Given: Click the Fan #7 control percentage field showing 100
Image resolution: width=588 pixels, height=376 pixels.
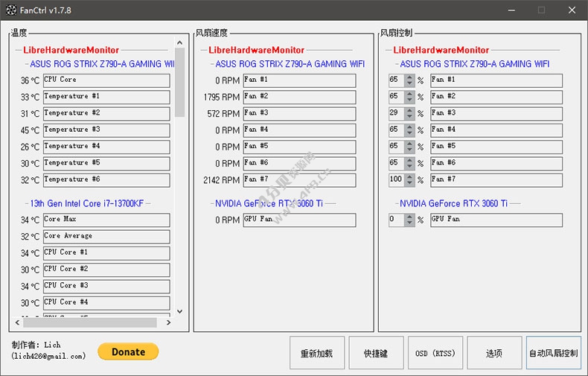Looking at the screenshot, I should pos(397,179).
